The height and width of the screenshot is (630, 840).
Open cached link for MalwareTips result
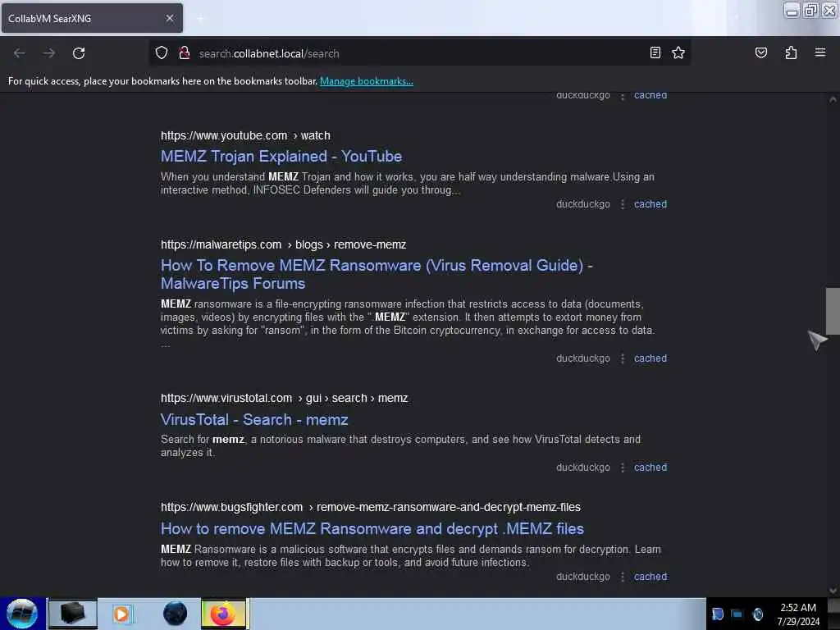coord(651,358)
